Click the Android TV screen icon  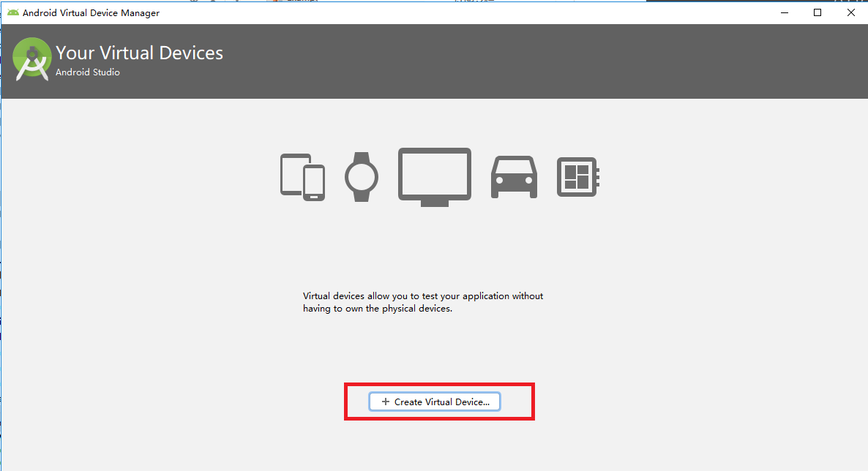tap(435, 177)
